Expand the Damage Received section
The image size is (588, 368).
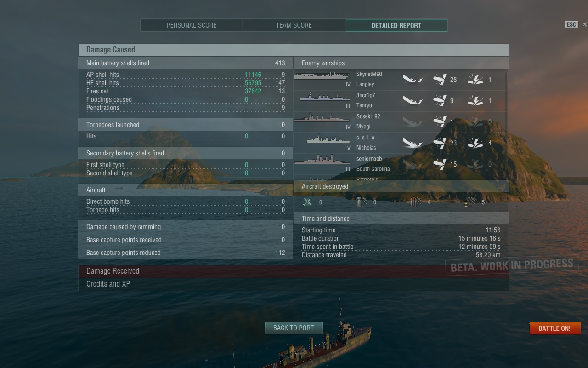point(294,271)
